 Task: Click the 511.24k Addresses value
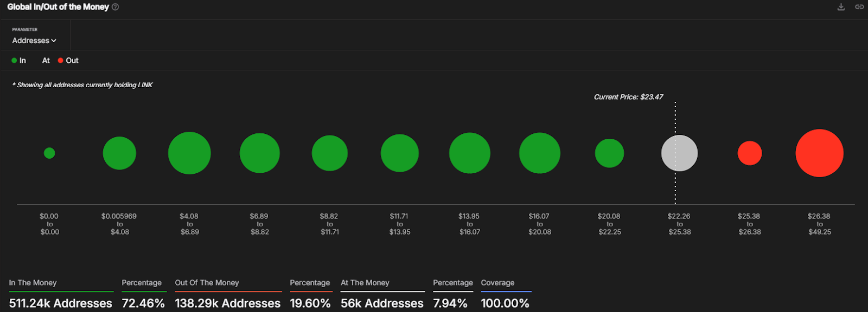(61, 303)
